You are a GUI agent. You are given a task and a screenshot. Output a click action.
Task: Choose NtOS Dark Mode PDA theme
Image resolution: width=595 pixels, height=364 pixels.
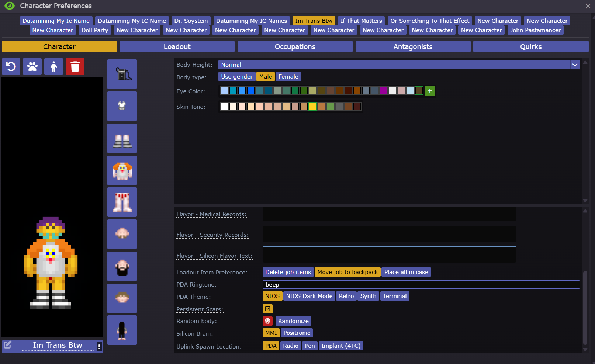coord(309,296)
